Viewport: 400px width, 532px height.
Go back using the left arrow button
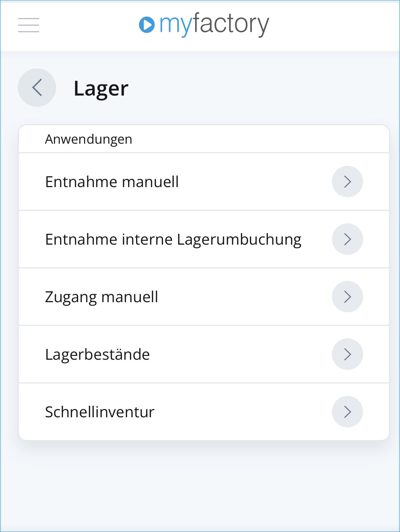click(x=37, y=88)
